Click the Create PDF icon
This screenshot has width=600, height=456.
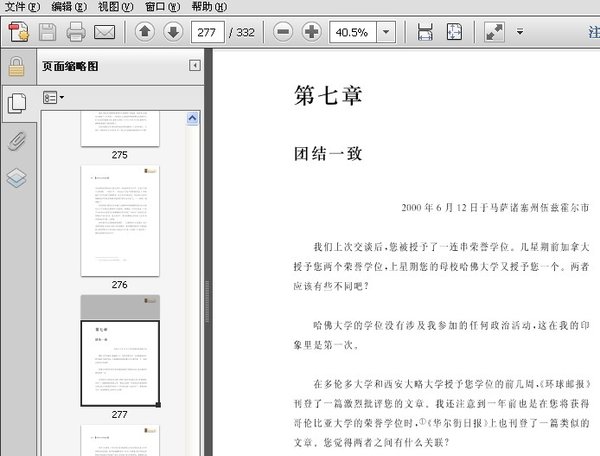[x=17, y=32]
